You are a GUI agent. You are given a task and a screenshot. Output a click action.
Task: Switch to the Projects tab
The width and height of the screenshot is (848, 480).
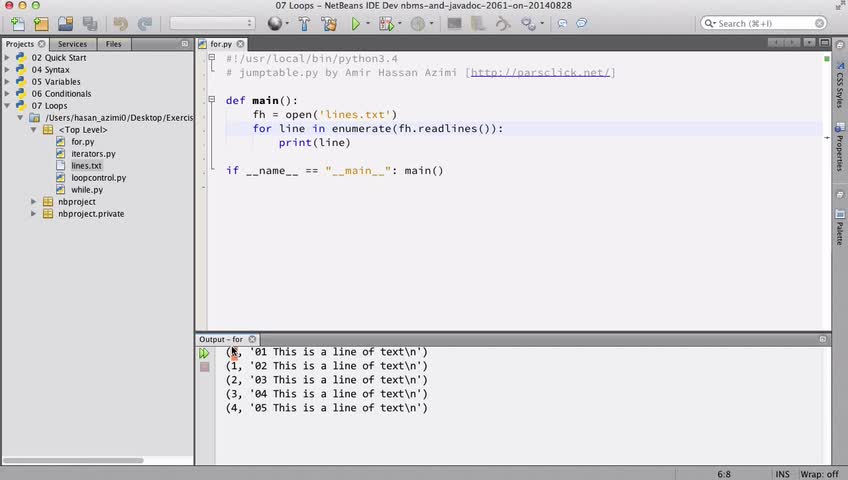(20, 44)
